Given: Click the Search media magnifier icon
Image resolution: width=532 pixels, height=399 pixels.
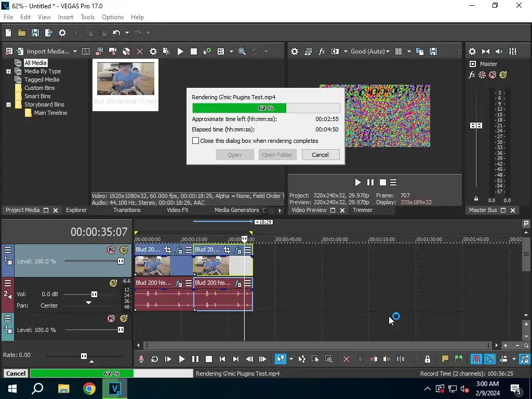Looking at the screenshot, I should click(242, 51).
